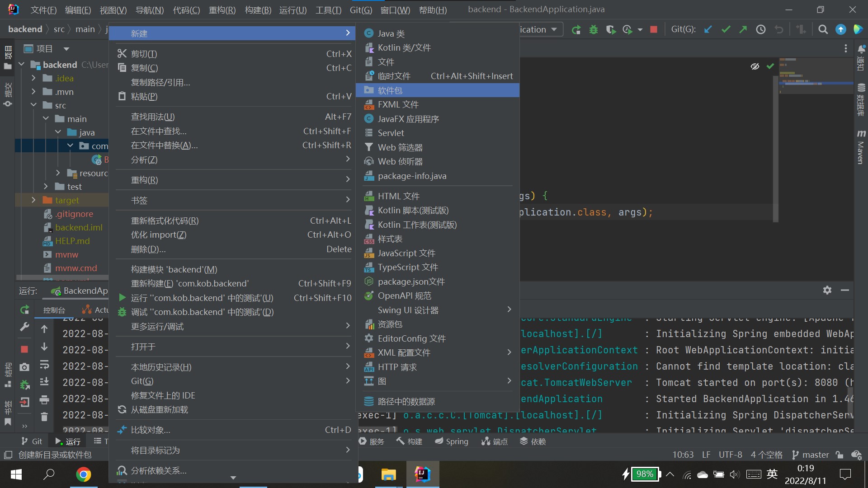This screenshot has width=868, height=488.
Task: Click 4 个空格 indent setting in status bar
Action: 766,455
